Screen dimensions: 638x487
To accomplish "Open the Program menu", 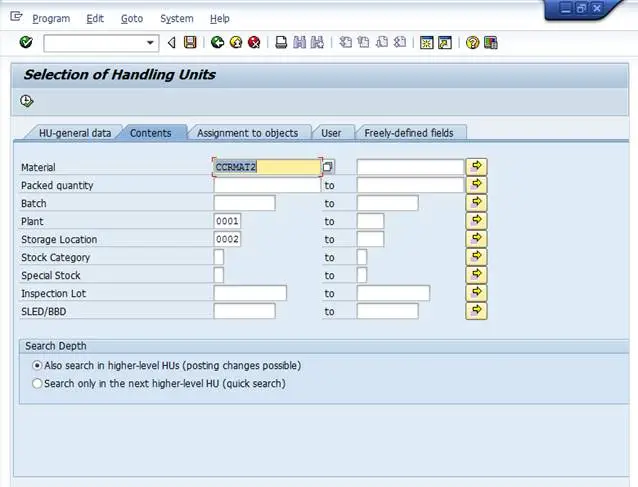I will (x=51, y=18).
